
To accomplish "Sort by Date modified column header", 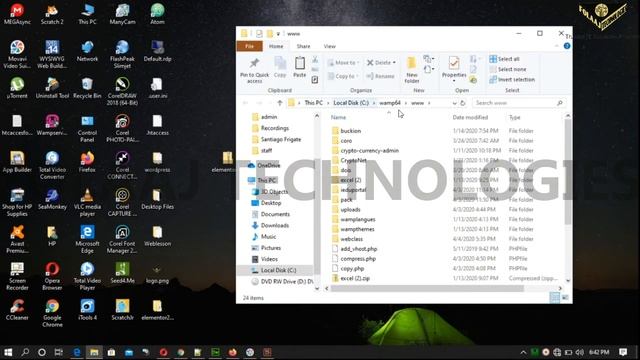I will pos(470,118).
